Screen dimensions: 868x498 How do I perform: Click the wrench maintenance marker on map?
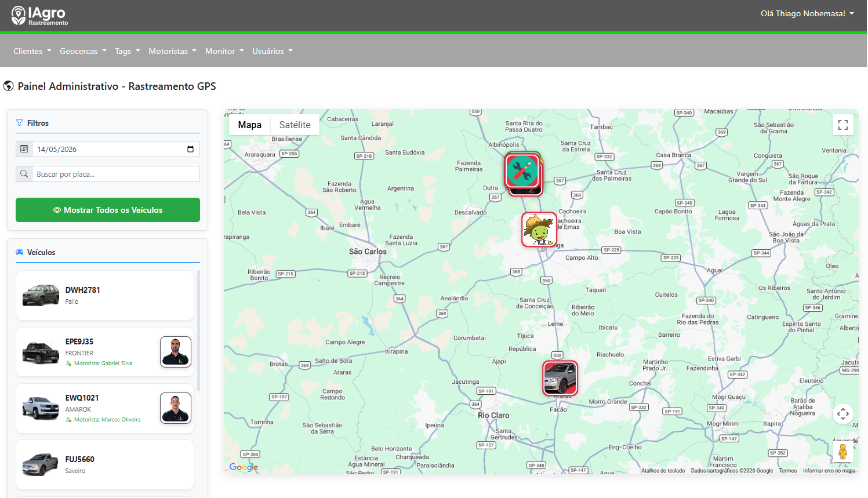522,171
